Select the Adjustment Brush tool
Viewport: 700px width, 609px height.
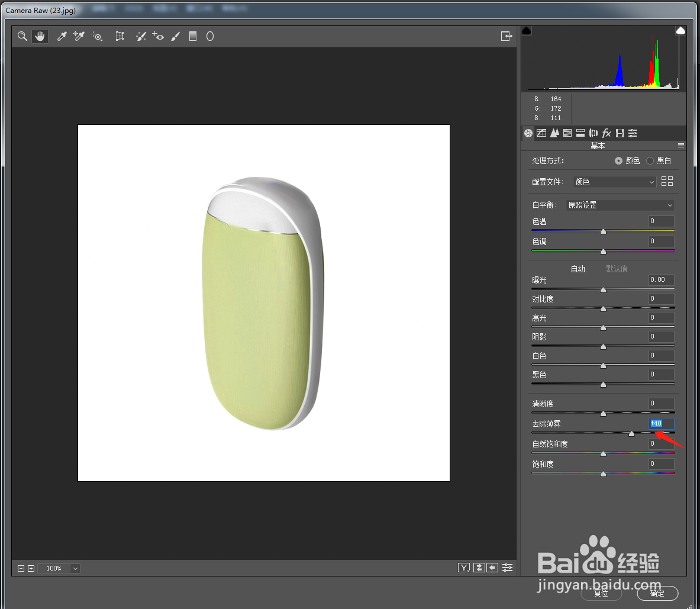click(176, 36)
